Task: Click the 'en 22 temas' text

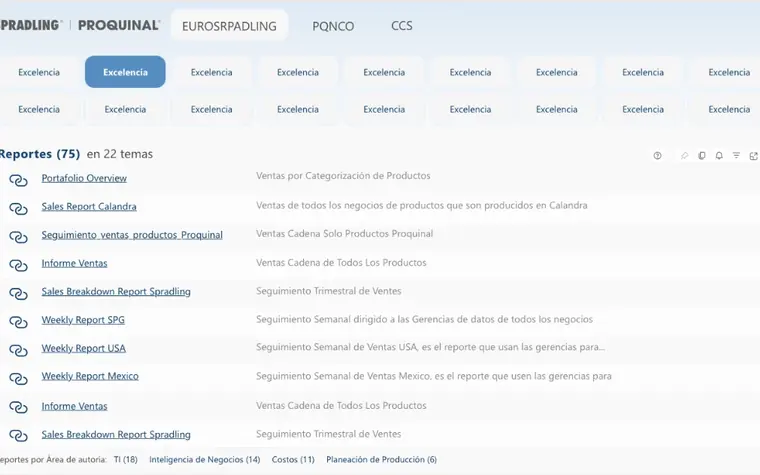Action: (120, 154)
